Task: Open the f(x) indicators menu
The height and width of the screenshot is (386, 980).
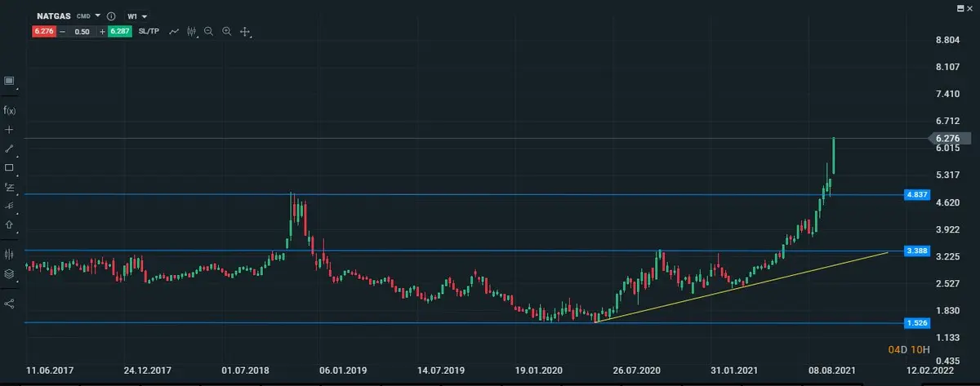Action: (9, 110)
